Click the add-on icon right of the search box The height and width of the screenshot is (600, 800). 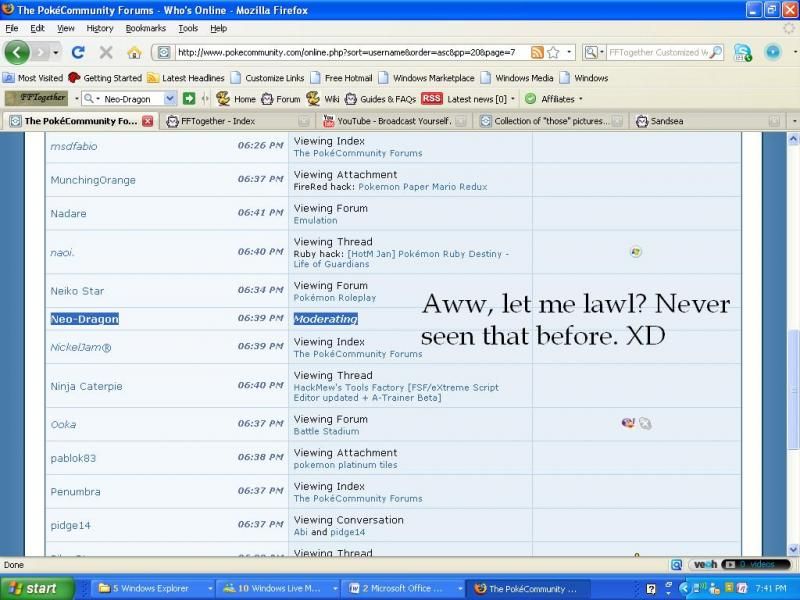(x=743, y=52)
